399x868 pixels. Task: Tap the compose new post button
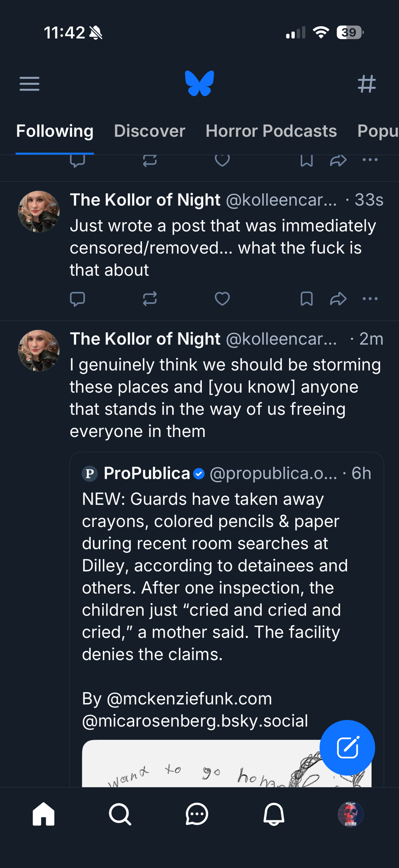click(347, 747)
